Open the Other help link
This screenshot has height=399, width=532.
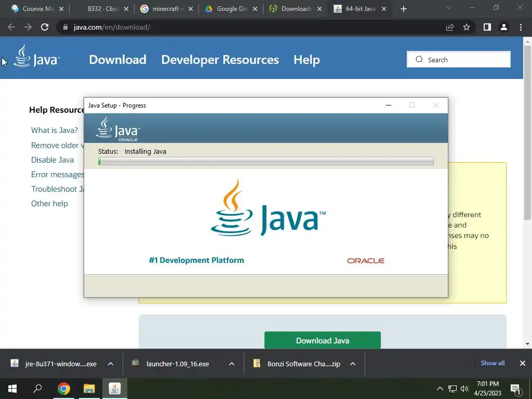49,204
